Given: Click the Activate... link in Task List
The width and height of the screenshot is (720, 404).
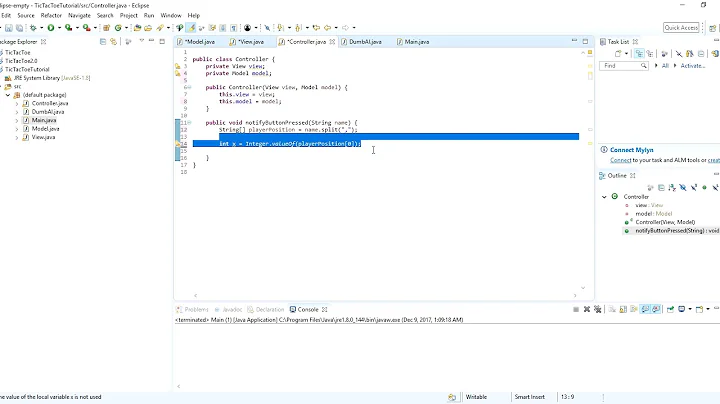Looking at the screenshot, I should point(692,66).
